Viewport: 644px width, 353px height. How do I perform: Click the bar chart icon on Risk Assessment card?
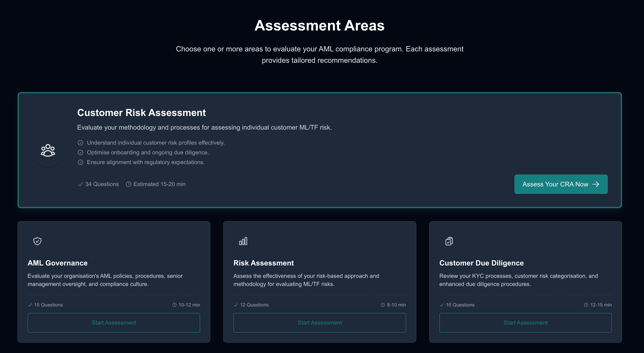[x=243, y=241]
